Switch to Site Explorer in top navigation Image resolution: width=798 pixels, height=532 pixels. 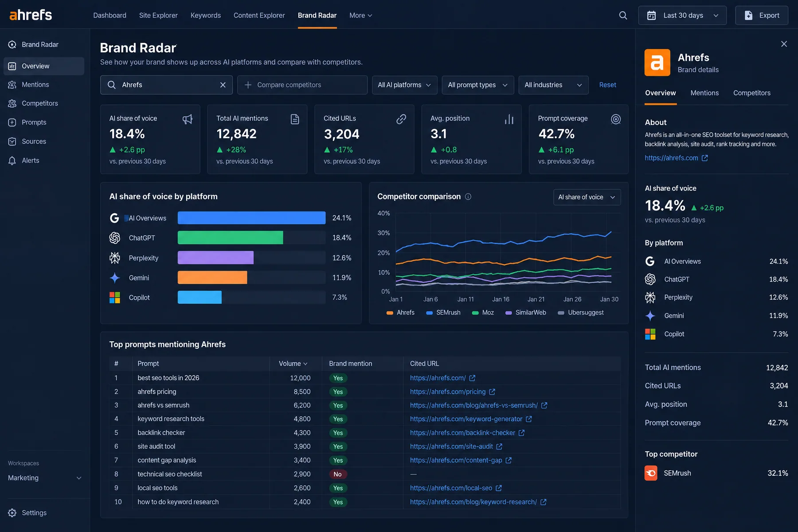tap(158, 16)
